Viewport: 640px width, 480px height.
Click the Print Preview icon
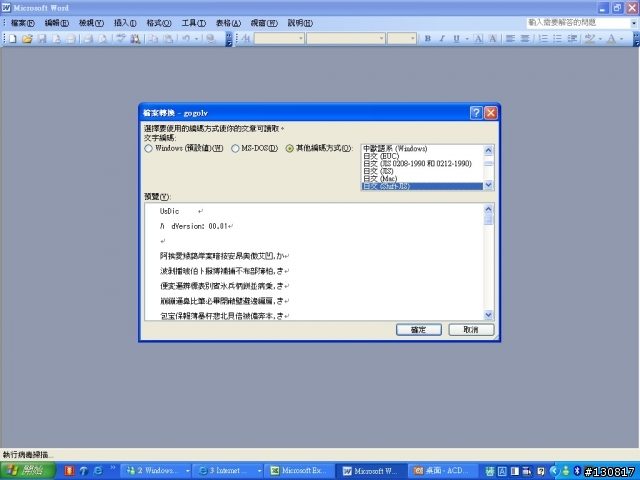click(103, 39)
